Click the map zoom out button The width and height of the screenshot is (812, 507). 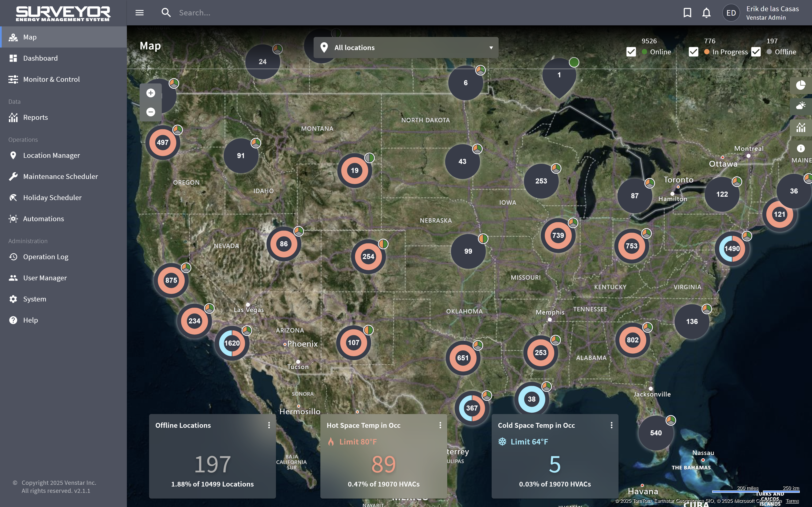tap(151, 112)
